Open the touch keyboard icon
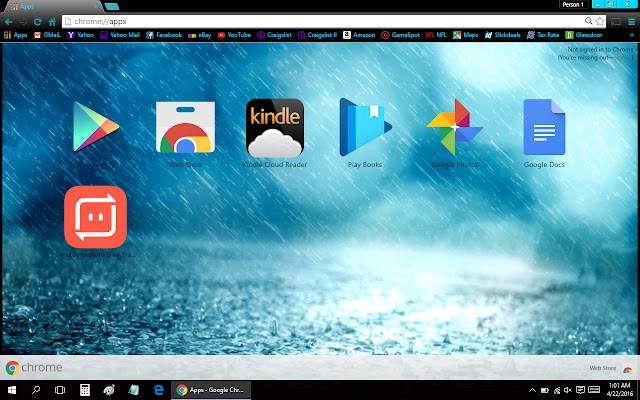Screen dimensions: 640x400 pyautogui.click(x=594, y=390)
